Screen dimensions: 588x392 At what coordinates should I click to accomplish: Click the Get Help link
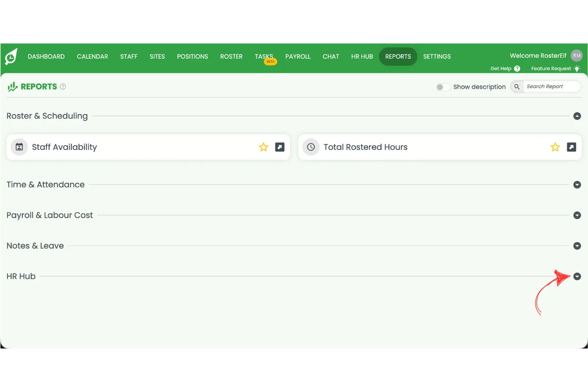click(501, 69)
